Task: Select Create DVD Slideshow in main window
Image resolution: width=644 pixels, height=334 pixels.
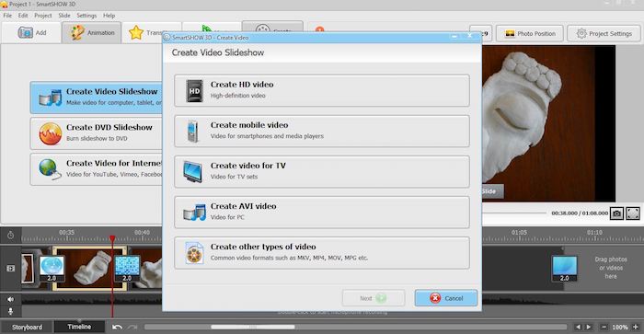Action: click(x=97, y=133)
